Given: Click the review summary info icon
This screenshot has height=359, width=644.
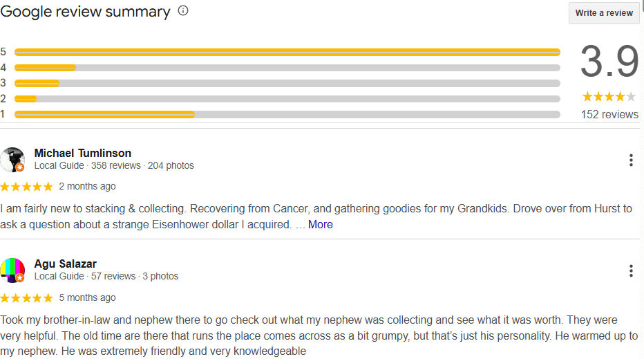Looking at the screenshot, I should 183,11.
